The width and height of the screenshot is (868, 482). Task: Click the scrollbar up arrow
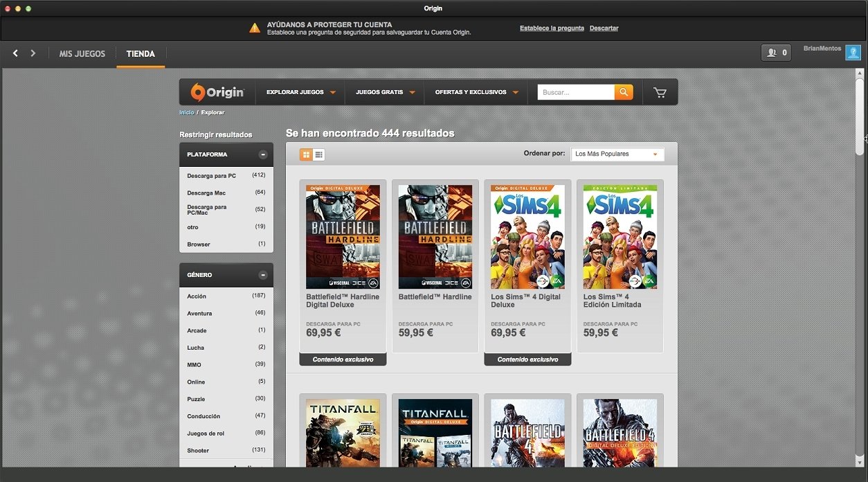point(860,73)
